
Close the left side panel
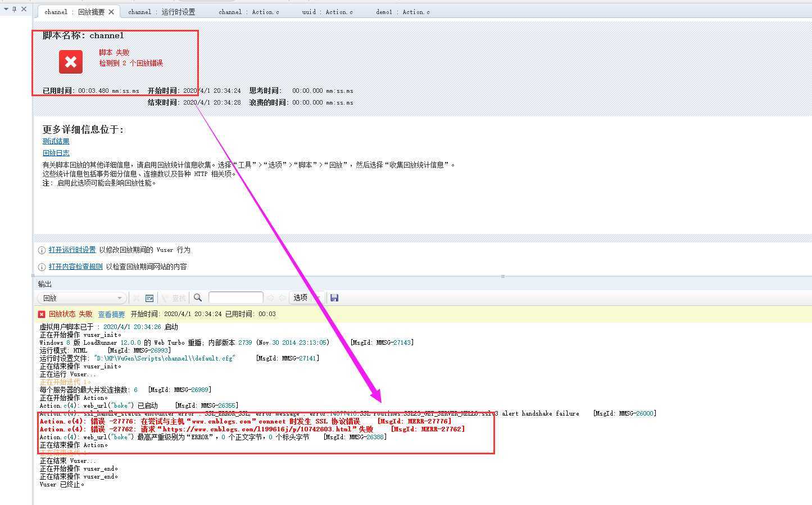click(24, 9)
